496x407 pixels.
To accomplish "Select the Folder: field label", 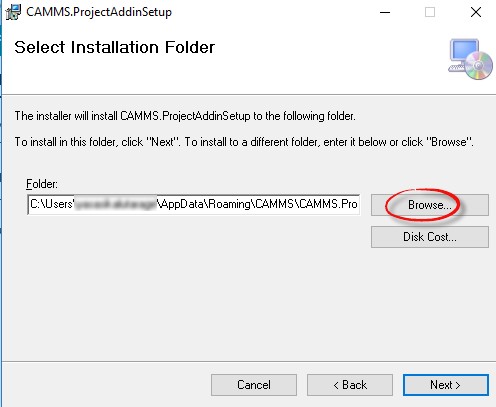I will [x=42, y=184].
